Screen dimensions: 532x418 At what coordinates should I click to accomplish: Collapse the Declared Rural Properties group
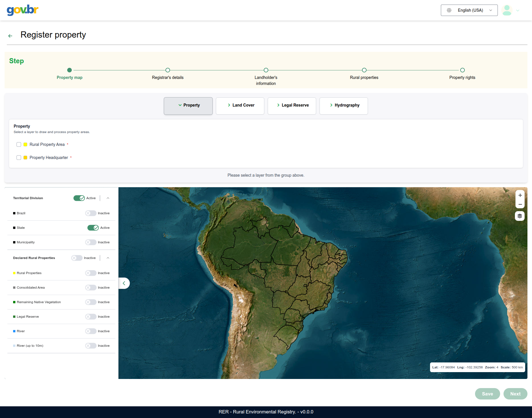108,258
